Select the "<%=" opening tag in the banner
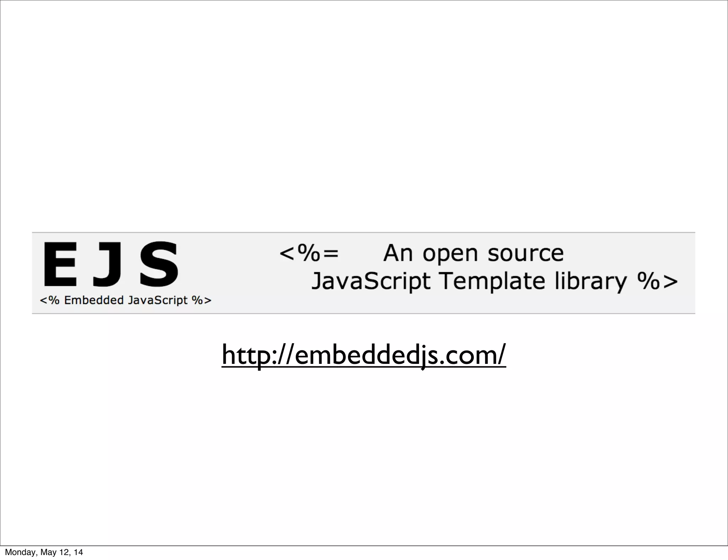The image size is (728, 560). click(x=309, y=253)
